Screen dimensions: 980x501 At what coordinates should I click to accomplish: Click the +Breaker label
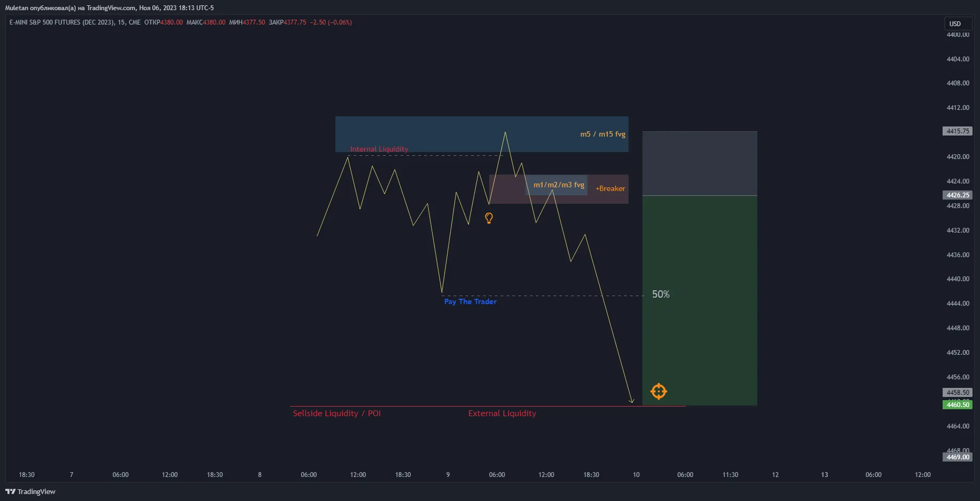pos(610,188)
